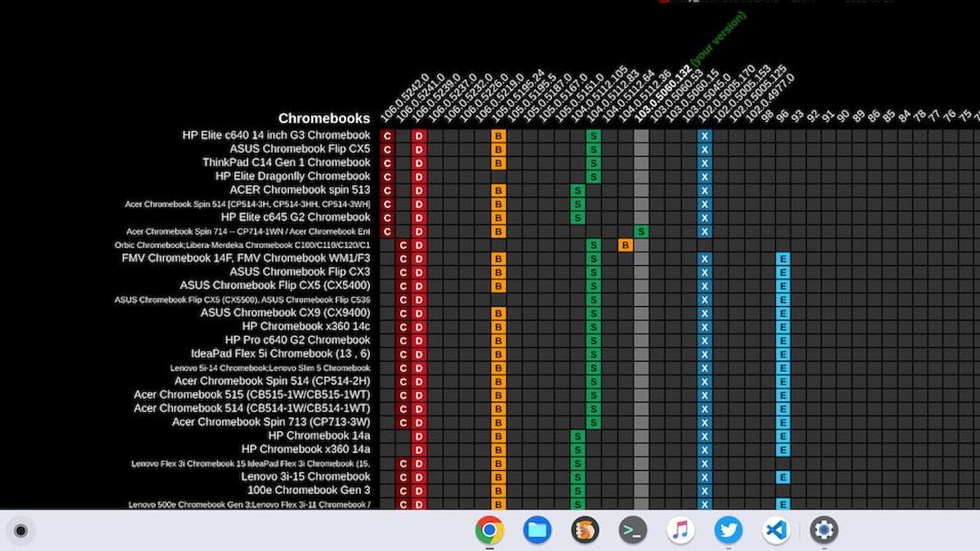This screenshot has height=551, width=980.
Task: Select the ThinkPad C14 Gen 1 Chromebook name
Action: (x=287, y=162)
